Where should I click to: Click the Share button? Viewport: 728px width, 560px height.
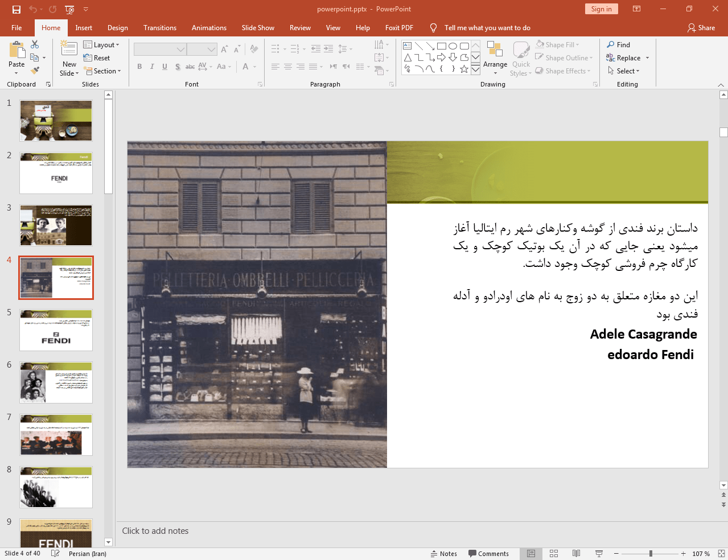coord(701,28)
